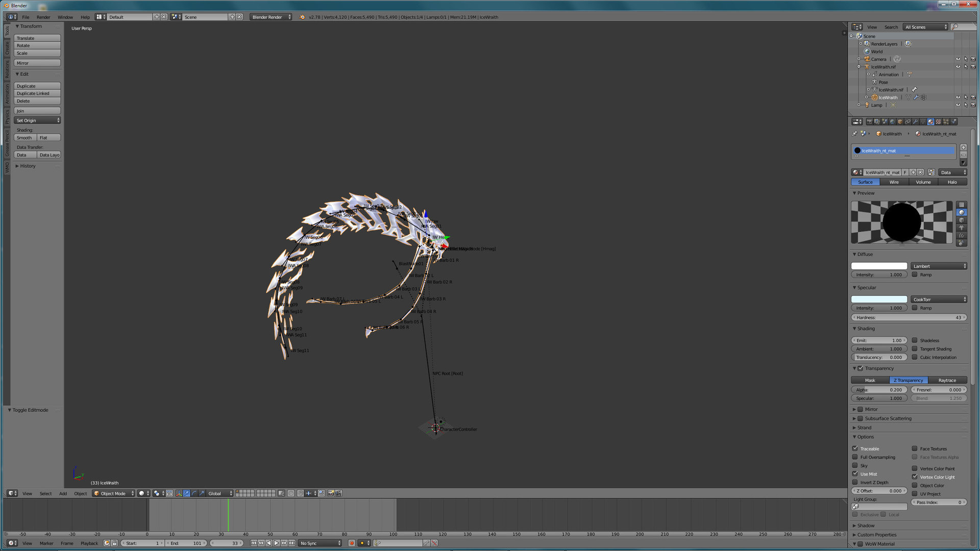Screen dimensions: 980x551
Task: Open the Particles properties tab icon
Action: (x=946, y=121)
